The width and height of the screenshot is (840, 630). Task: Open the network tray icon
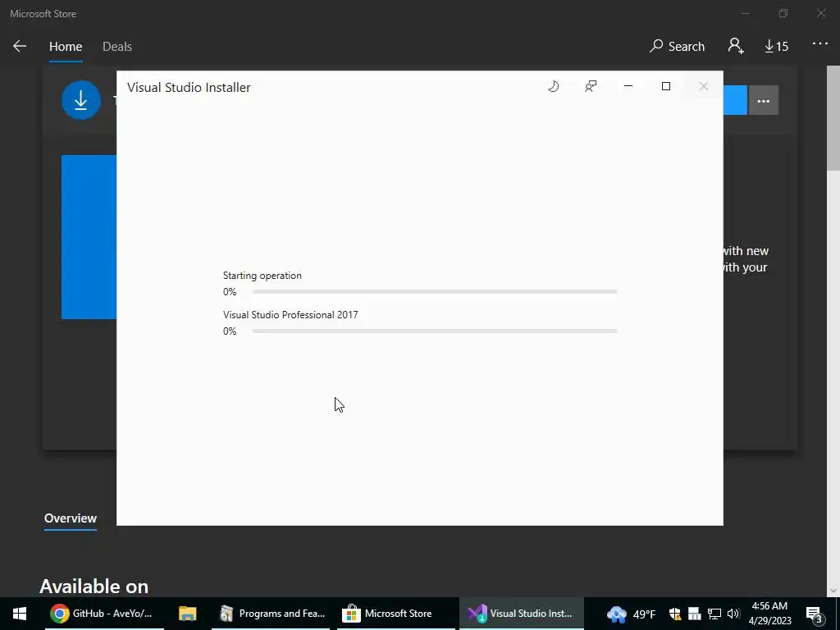pyautogui.click(x=714, y=614)
